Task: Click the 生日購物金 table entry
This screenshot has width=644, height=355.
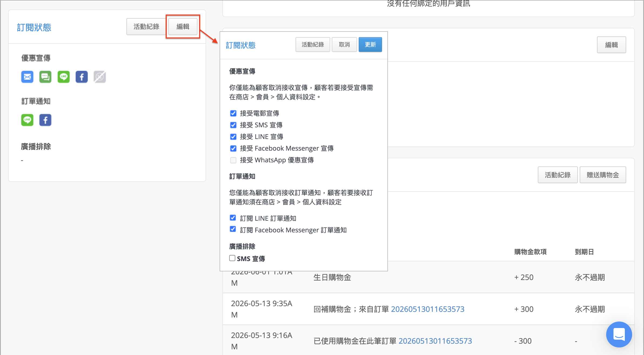Action: tap(332, 277)
